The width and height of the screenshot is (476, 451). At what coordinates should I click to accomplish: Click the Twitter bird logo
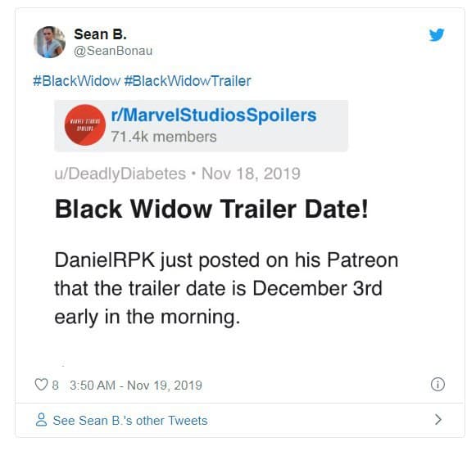[x=437, y=34]
